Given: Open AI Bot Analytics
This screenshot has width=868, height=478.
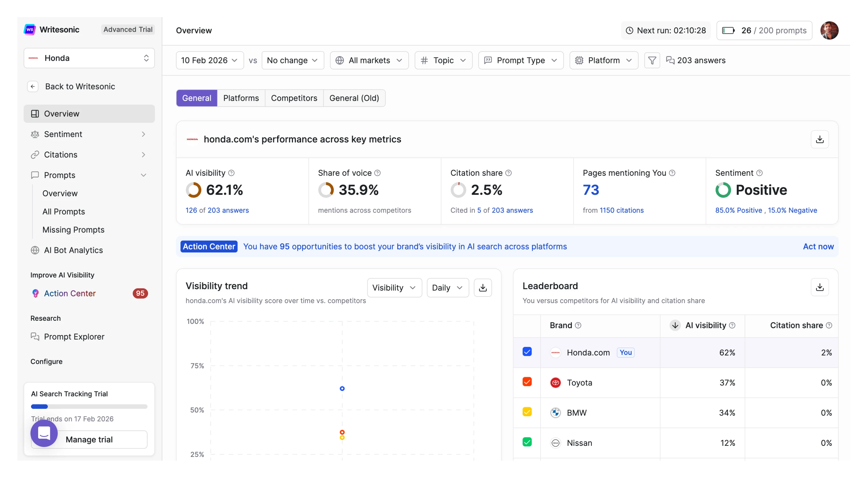Looking at the screenshot, I should point(73,250).
